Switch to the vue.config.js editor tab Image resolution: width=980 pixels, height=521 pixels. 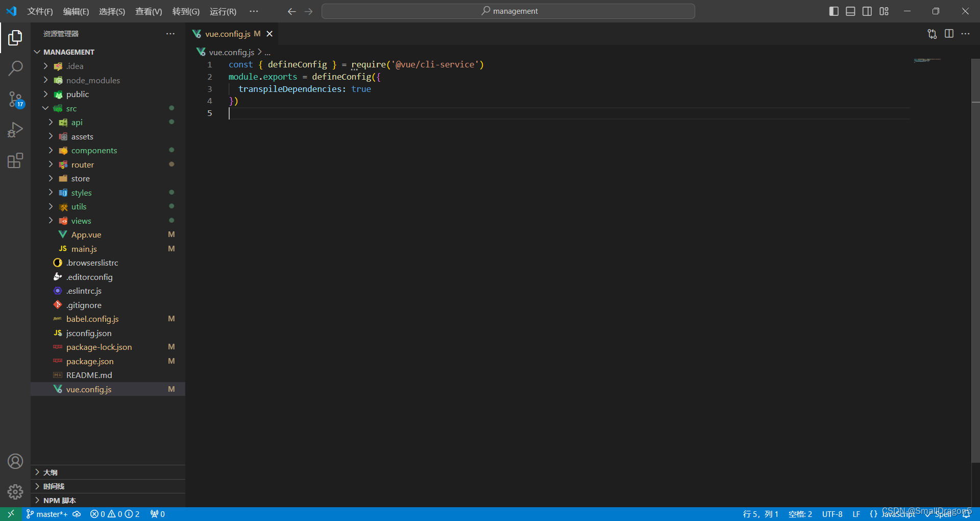[228, 34]
